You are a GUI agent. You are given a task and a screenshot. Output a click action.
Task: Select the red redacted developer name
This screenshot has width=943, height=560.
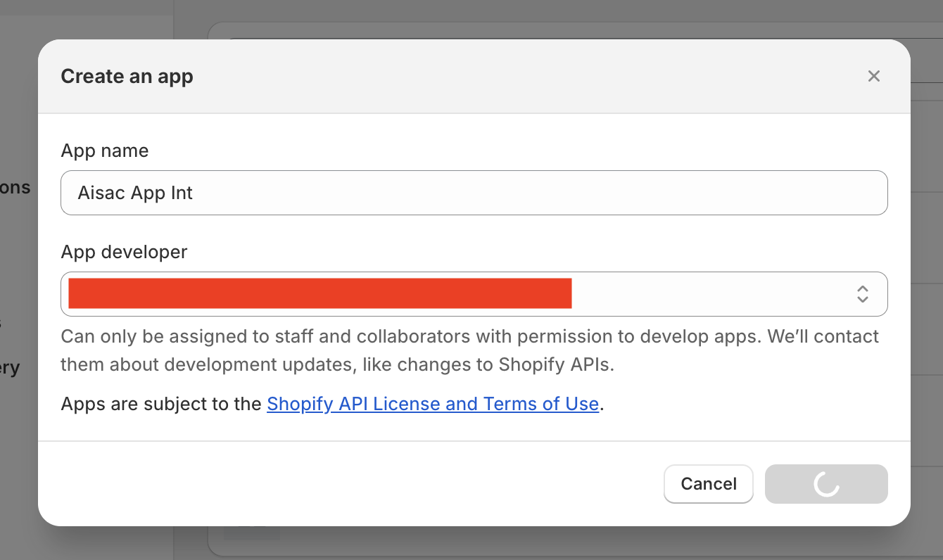(x=319, y=293)
